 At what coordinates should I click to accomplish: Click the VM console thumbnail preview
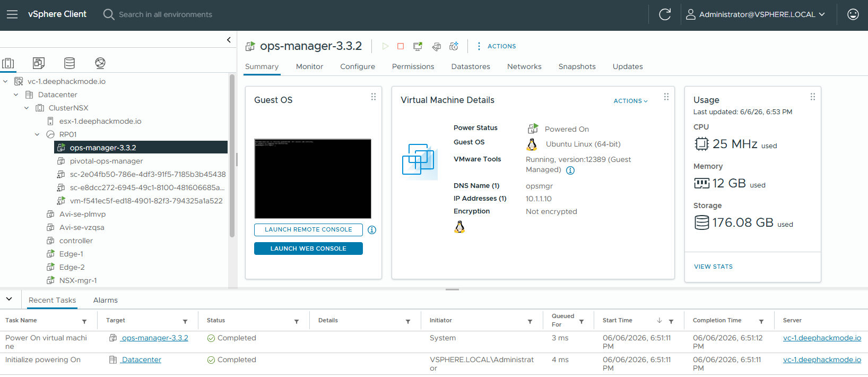313,178
